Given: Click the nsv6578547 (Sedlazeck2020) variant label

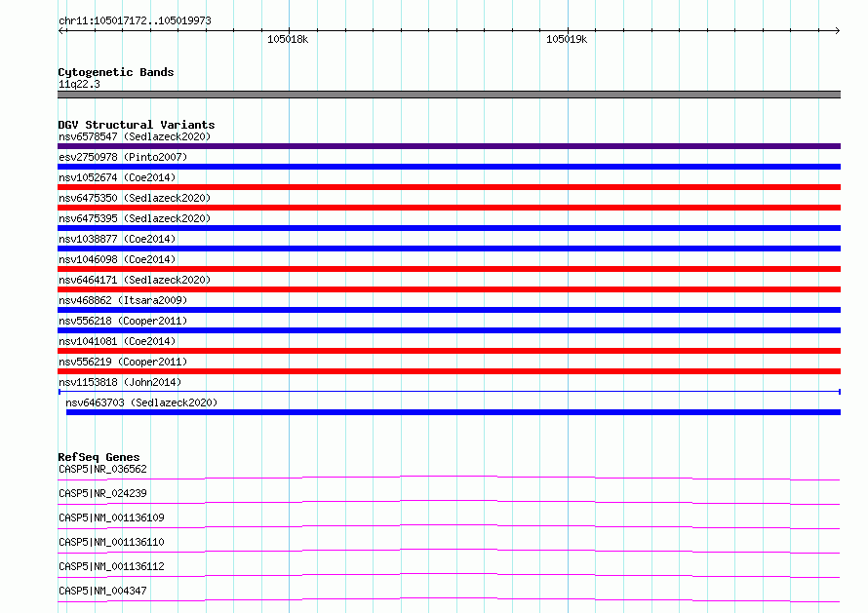Looking at the screenshot, I should (x=135, y=136).
